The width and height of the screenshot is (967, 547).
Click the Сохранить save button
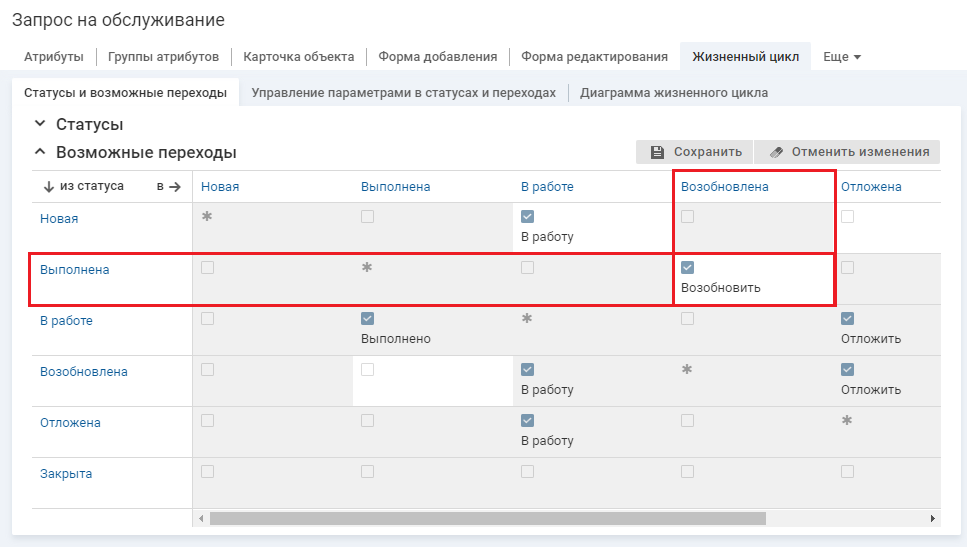(695, 152)
